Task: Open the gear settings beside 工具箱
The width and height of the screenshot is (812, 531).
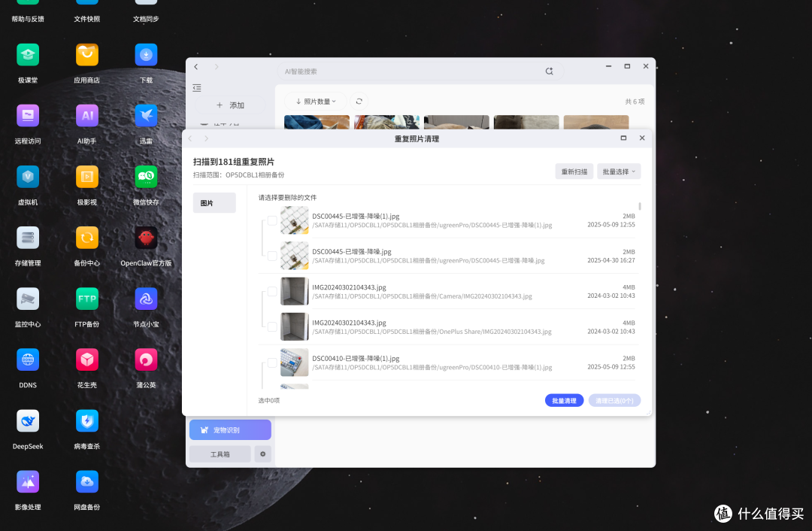Action: [x=262, y=454]
